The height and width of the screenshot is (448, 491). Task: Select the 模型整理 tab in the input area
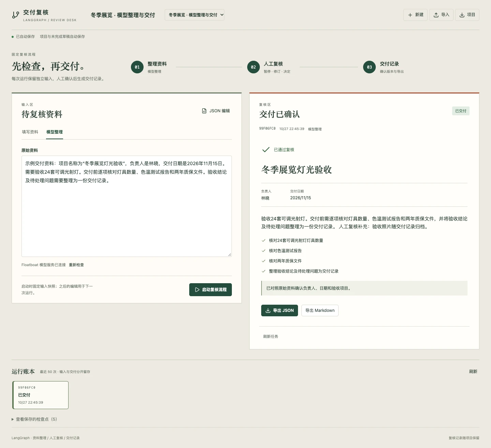click(55, 132)
